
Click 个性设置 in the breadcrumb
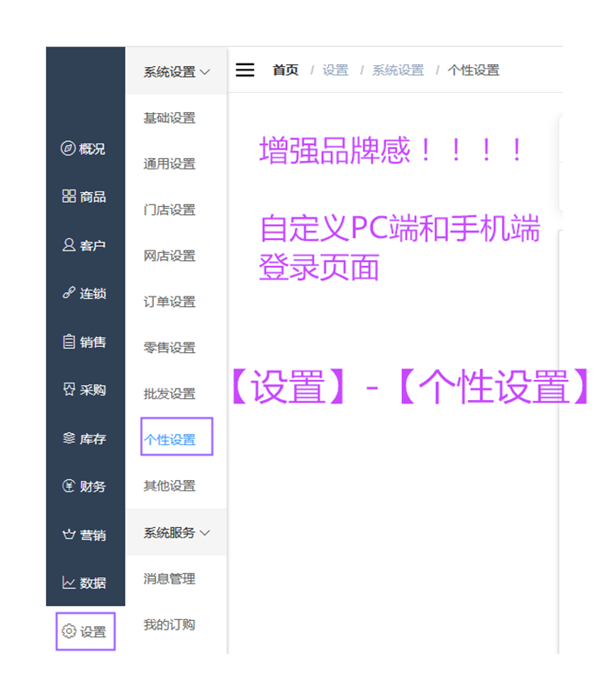tap(473, 70)
